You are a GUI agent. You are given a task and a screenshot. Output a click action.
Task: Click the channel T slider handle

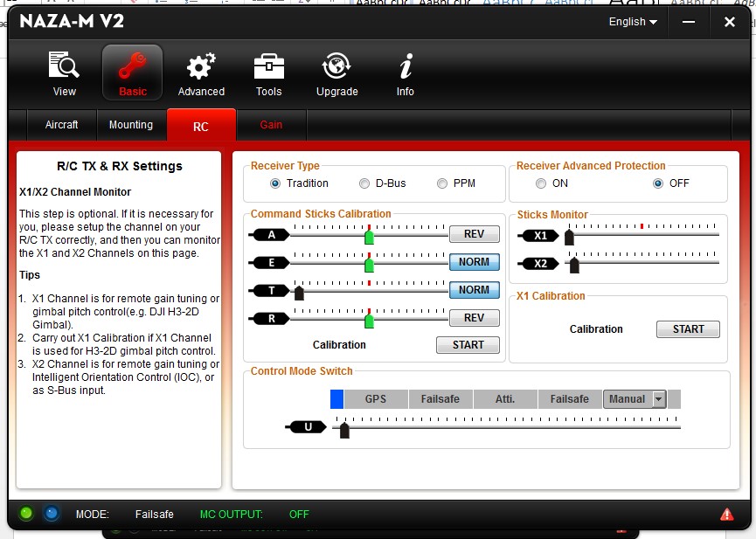point(299,293)
